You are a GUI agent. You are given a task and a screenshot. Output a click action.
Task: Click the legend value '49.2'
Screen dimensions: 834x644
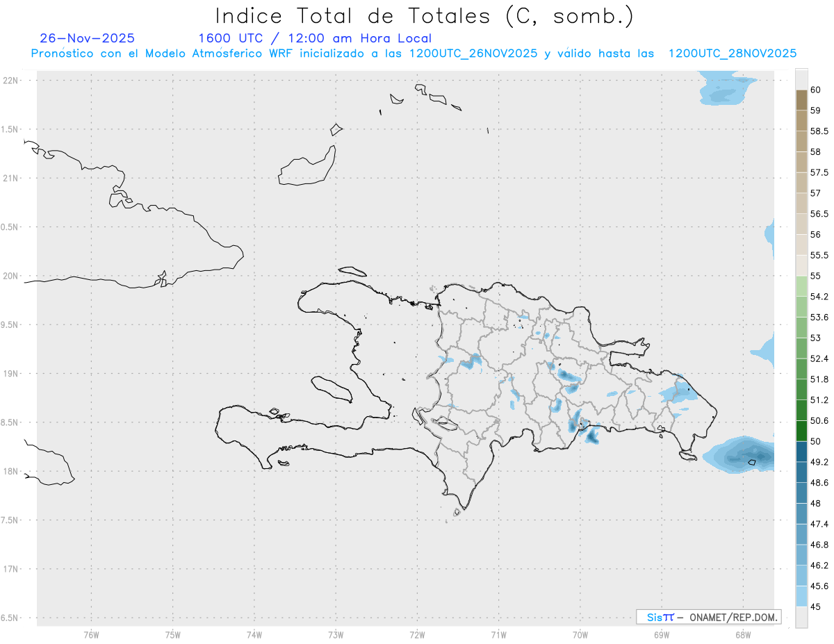[x=819, y=463]
